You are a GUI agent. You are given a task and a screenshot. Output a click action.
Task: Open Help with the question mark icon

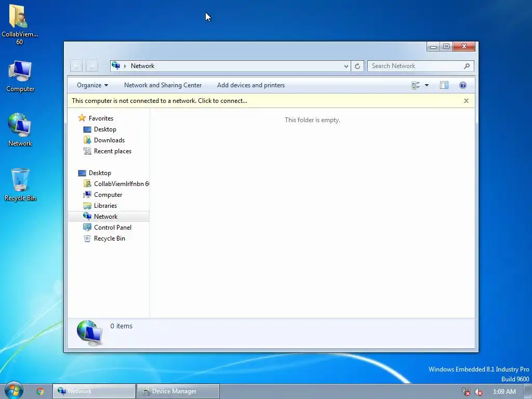tap(463, 85)
